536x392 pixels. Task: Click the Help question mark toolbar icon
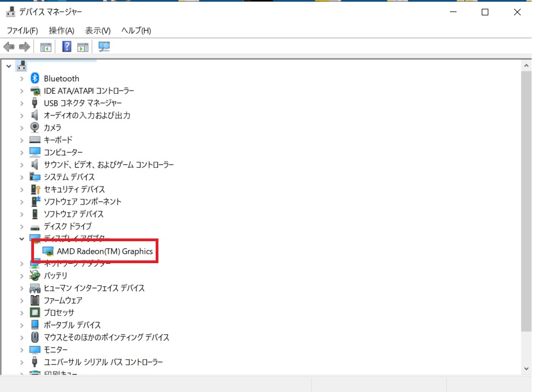coord(67,47)
